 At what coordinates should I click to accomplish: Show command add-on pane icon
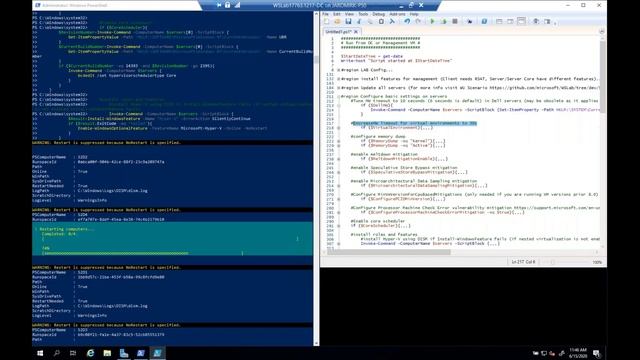point(547,21)
